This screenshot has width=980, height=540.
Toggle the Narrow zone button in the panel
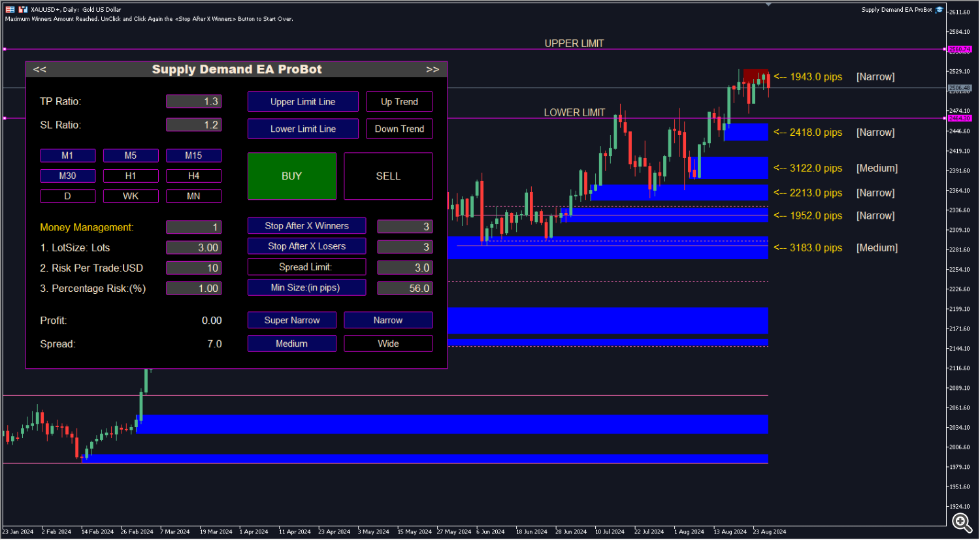coord(388,320)
